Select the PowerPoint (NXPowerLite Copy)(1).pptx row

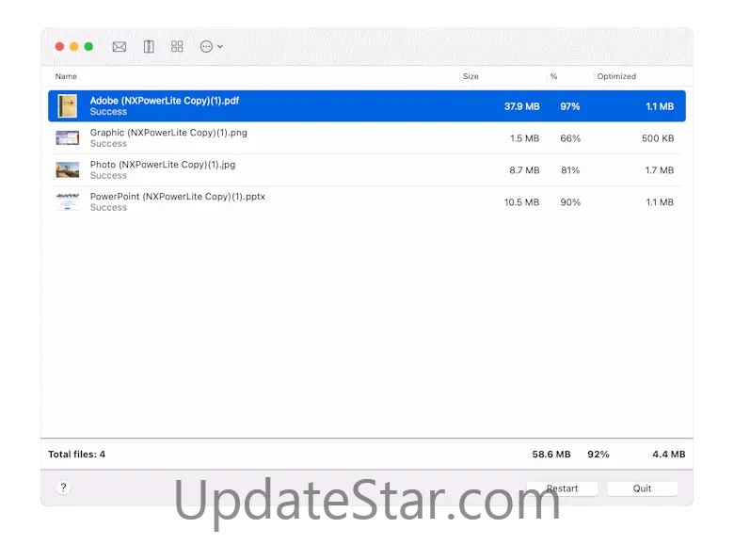(367, 201)
